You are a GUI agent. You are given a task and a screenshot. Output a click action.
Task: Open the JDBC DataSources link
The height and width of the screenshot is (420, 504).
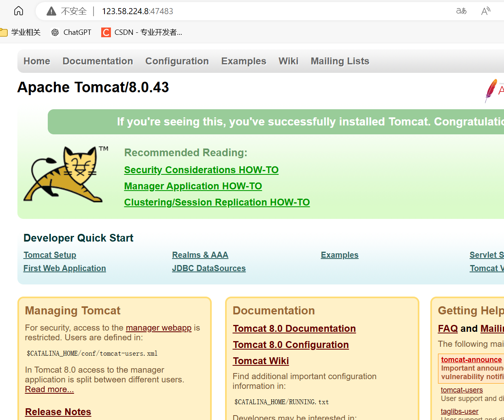click(209, 268)
